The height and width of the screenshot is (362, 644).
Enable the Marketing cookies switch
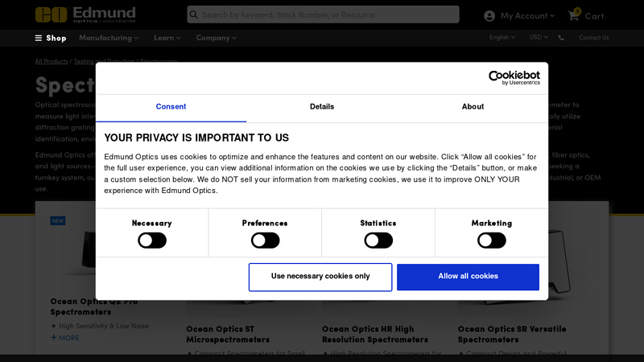(492, 241)
